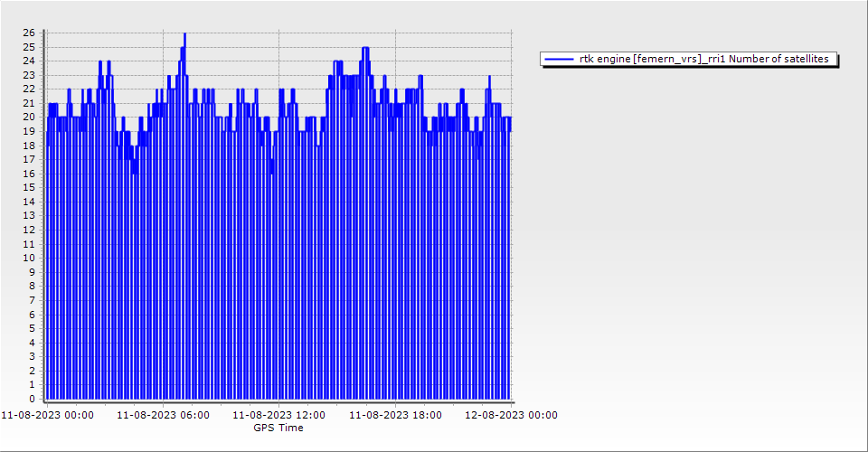This screenshot has width=868, height=452.
Task: Click the blue line sample in legend
Action: (x=560, y=59)
